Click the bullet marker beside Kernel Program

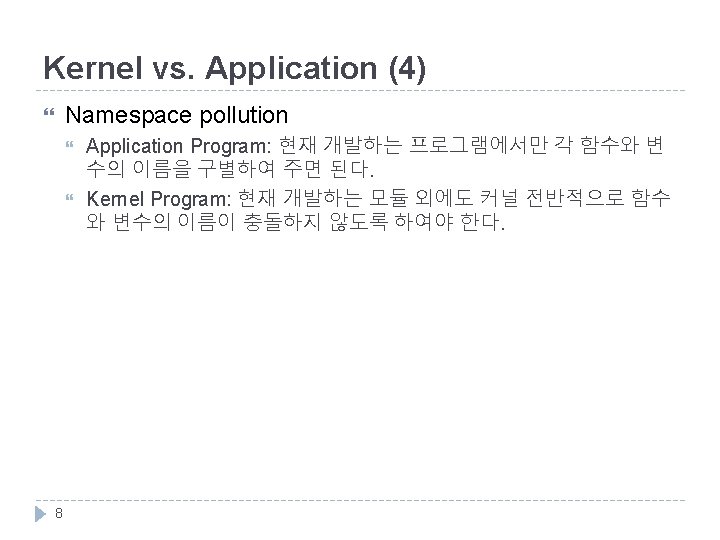tap(69, 198)
